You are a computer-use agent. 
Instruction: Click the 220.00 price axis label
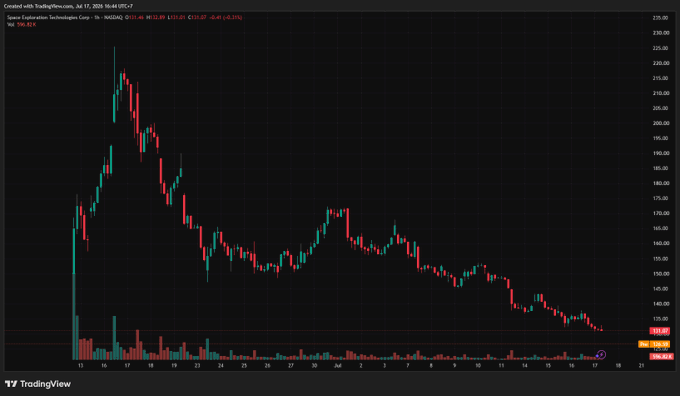click(660, 63)
